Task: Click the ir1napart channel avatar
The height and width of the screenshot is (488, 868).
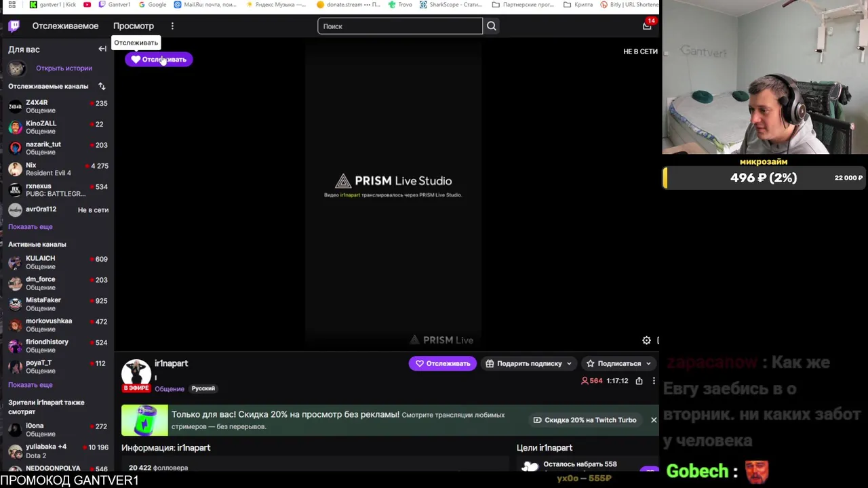Action: coord(136,373)
